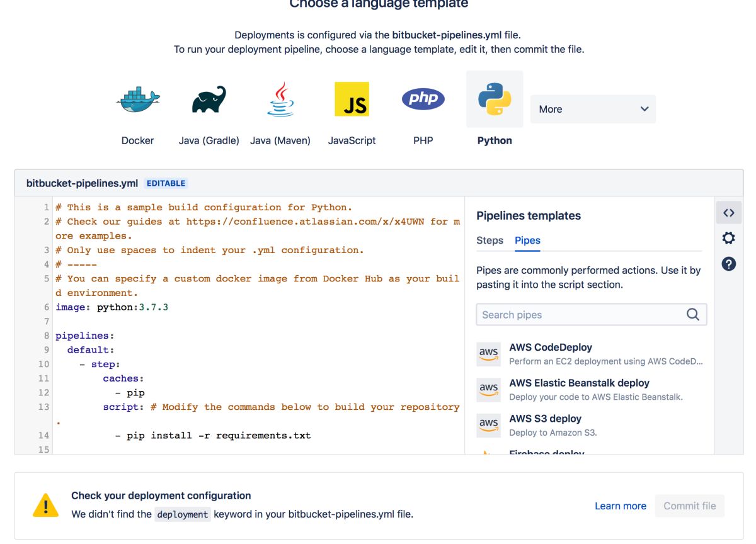Click the Java (Maven) label
This screenshot has width=756, height=544.
280,140
